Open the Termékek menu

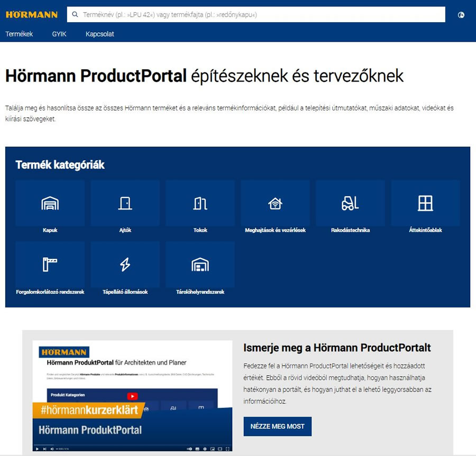19,34
